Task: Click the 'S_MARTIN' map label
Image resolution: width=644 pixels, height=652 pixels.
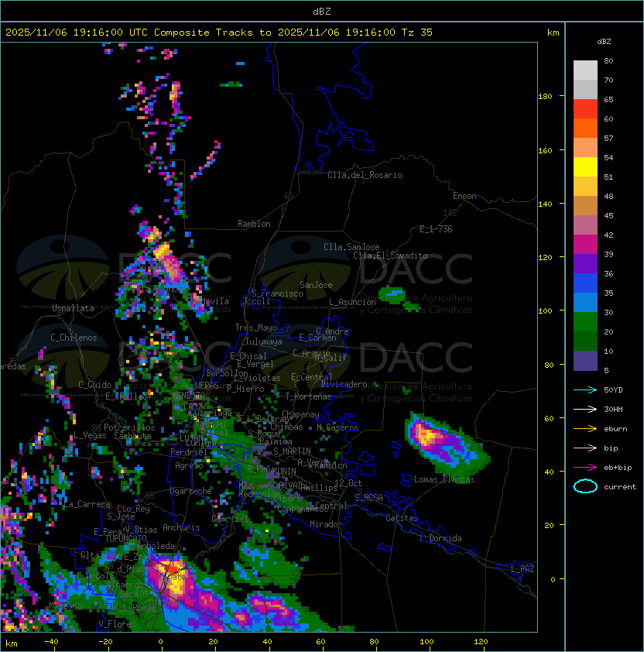Action: 292,451
